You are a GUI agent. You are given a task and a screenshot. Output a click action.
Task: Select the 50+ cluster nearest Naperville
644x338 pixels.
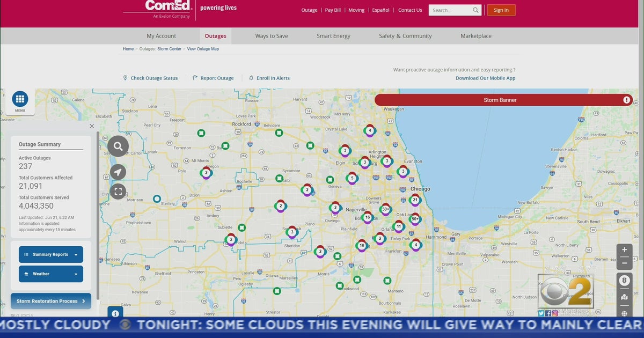[385, 209]
